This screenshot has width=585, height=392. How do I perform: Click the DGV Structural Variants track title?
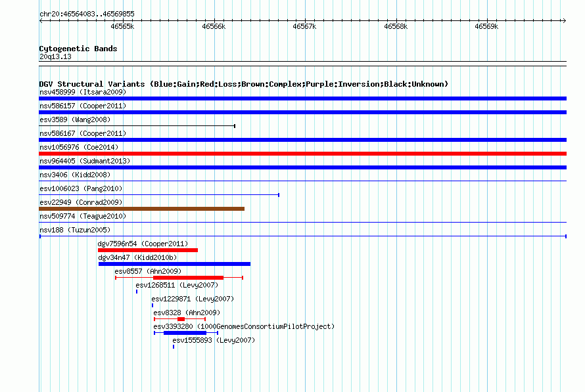[x=244, y=84]
